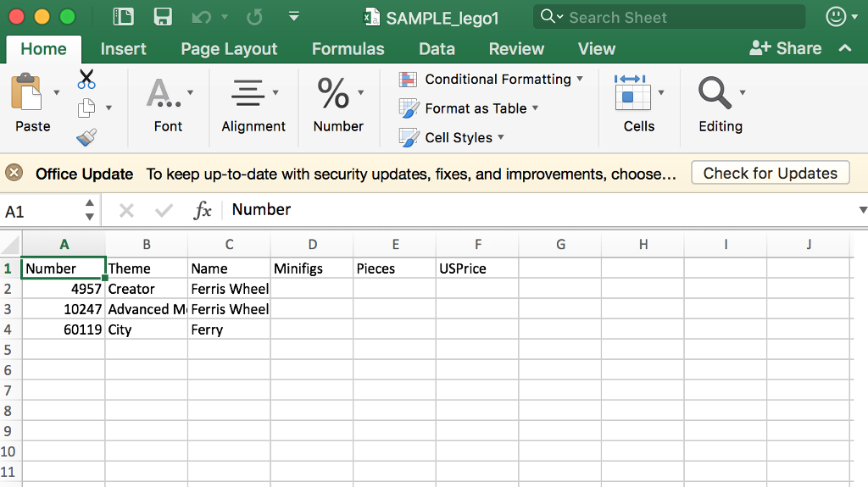Switch to the Insert tab

coord(124,49)
